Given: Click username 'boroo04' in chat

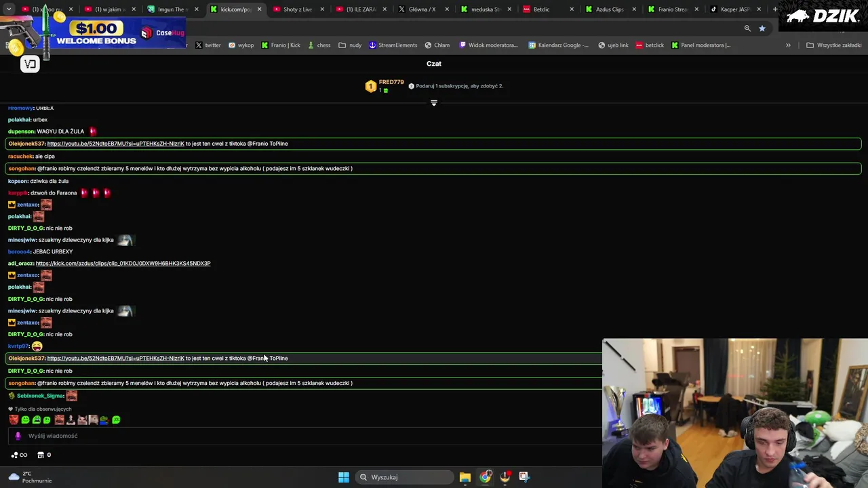Looking at the screenshot, I should [x=19, y=251].
